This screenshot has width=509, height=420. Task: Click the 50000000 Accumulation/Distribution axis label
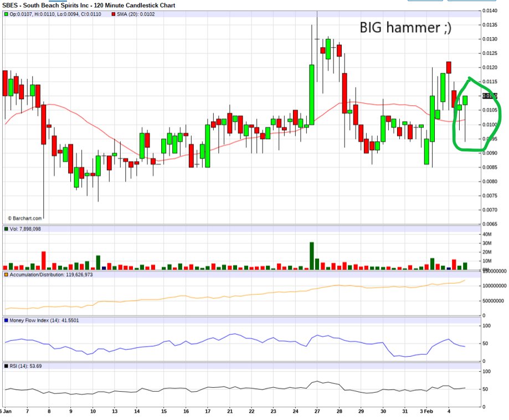tap(493, 301)
